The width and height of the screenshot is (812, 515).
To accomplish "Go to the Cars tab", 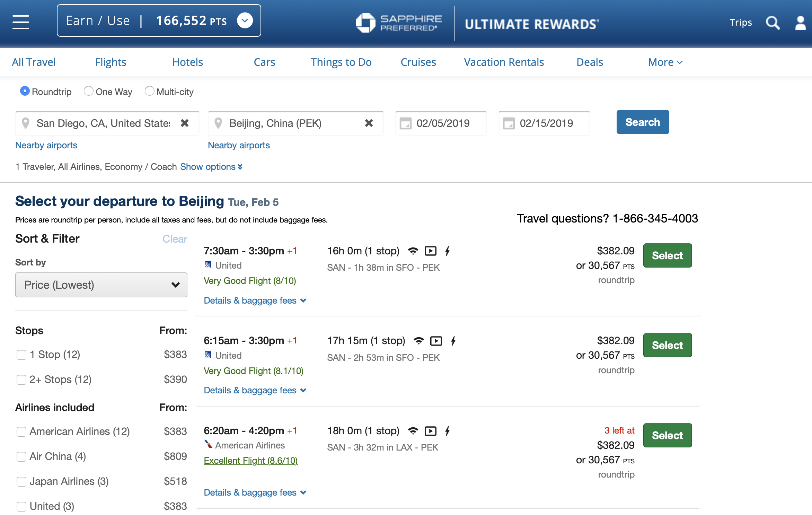I will [264, 62].
